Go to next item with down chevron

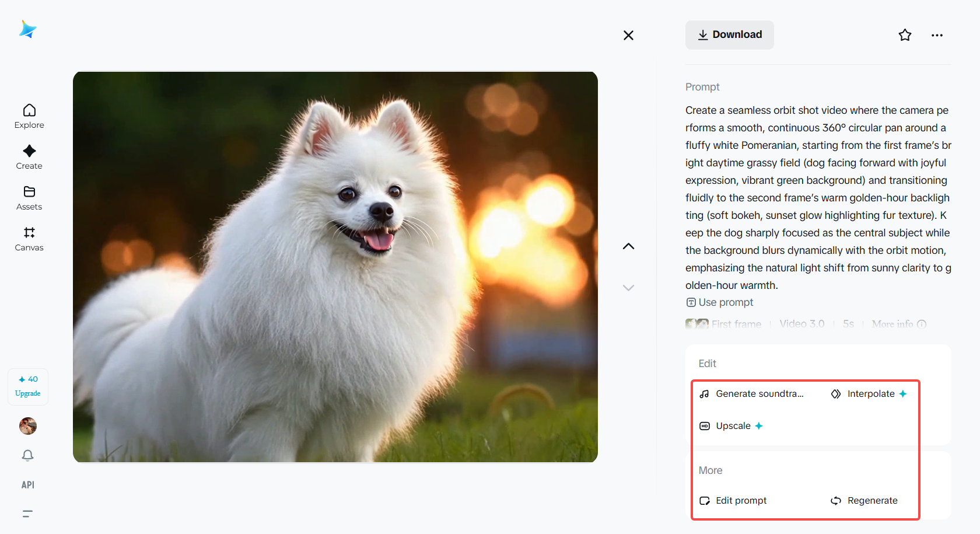(628, 288)
